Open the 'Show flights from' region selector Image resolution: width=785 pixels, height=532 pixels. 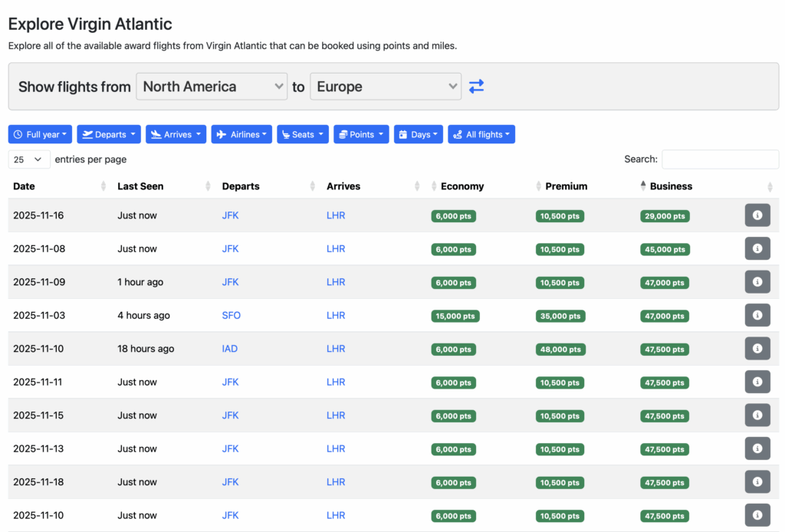[212, 87]
